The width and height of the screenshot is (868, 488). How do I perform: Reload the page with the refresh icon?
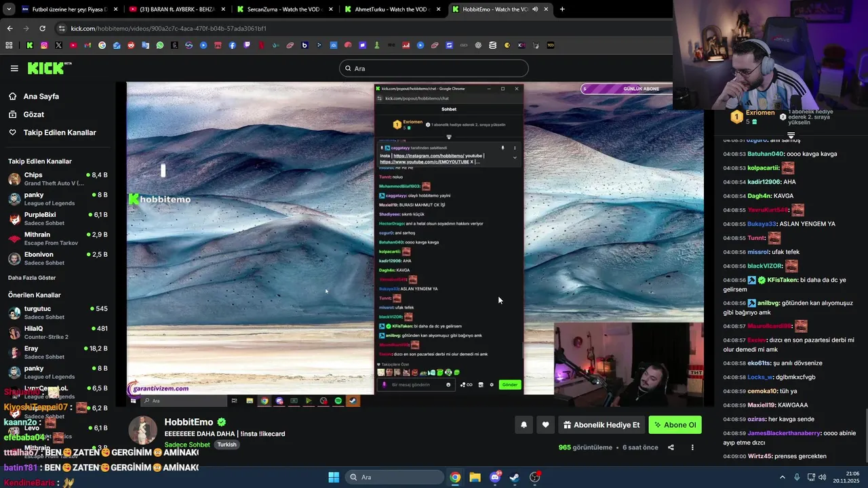42,28
